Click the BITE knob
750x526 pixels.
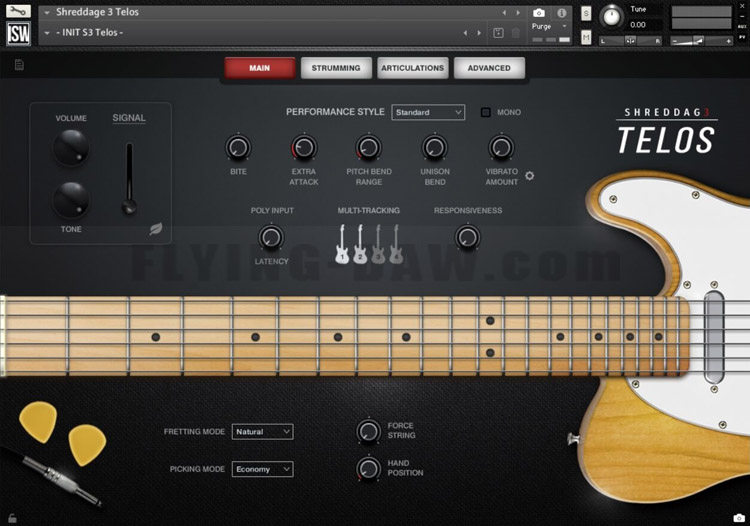(238, 147)
